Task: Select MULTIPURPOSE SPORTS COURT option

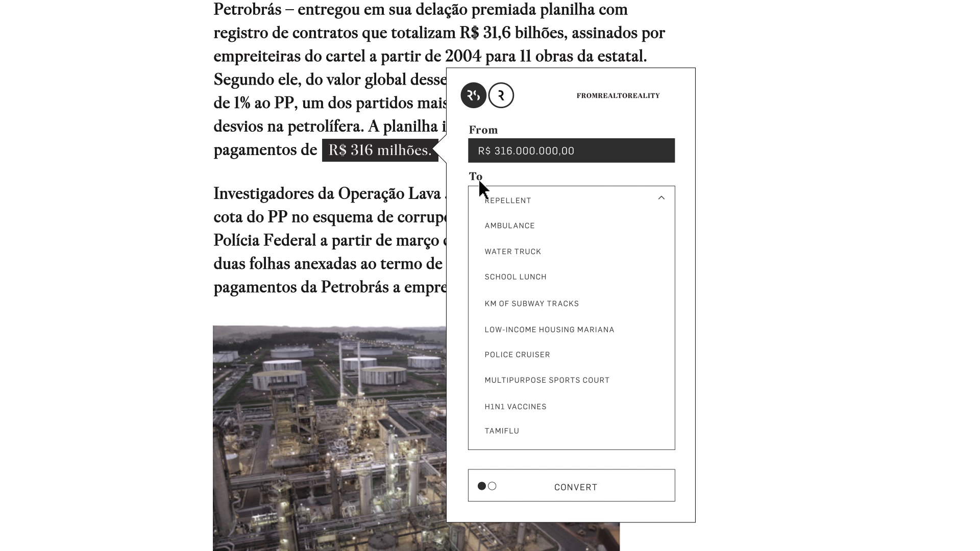Action: [x=547, y=380]
